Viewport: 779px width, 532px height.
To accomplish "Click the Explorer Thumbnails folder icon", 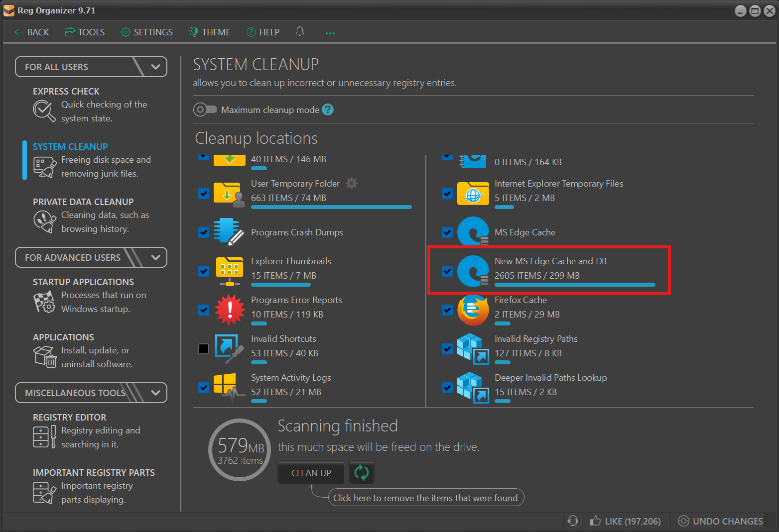I will click(229, 271).
